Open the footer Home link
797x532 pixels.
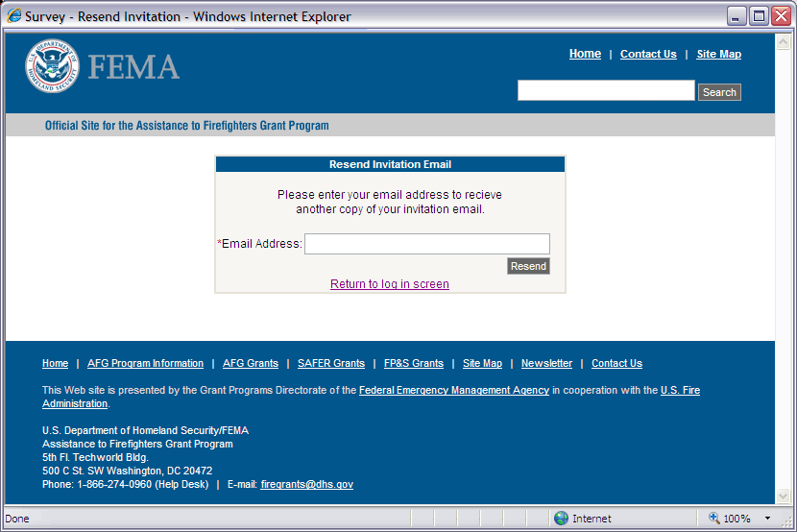click(x=55, y=363)
